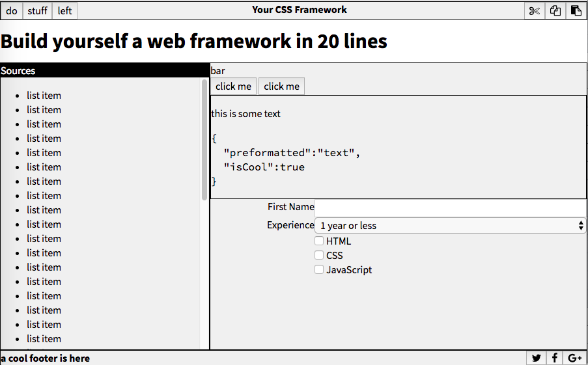
Task: Click the "Build yourself a web framework" heading
Action: click(193, 41)
